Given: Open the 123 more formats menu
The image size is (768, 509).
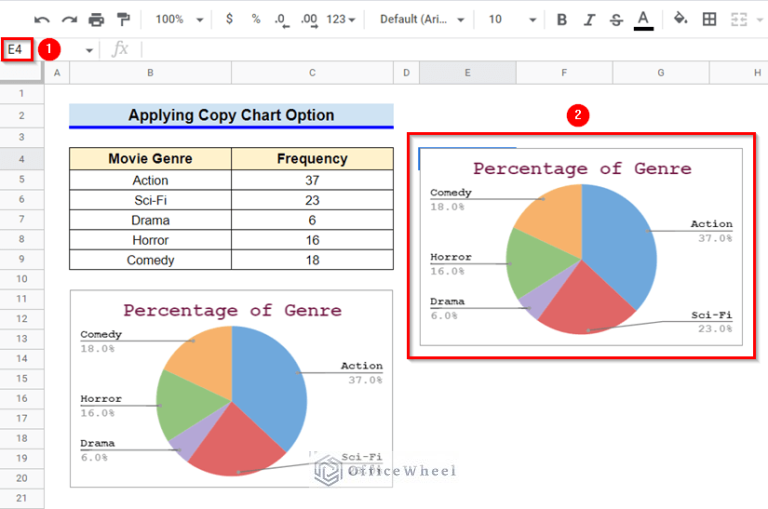Looking at the screenshot, I should [342, 19].
